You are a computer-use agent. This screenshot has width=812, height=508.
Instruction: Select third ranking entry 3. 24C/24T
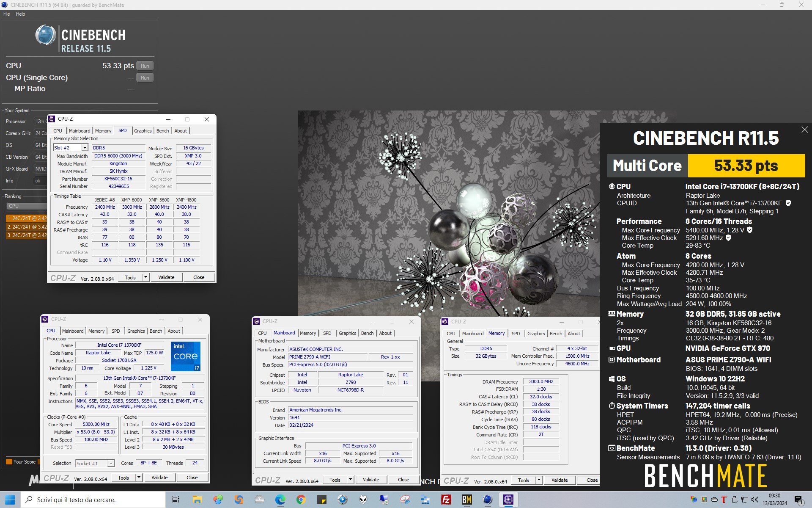pos(27,235)
